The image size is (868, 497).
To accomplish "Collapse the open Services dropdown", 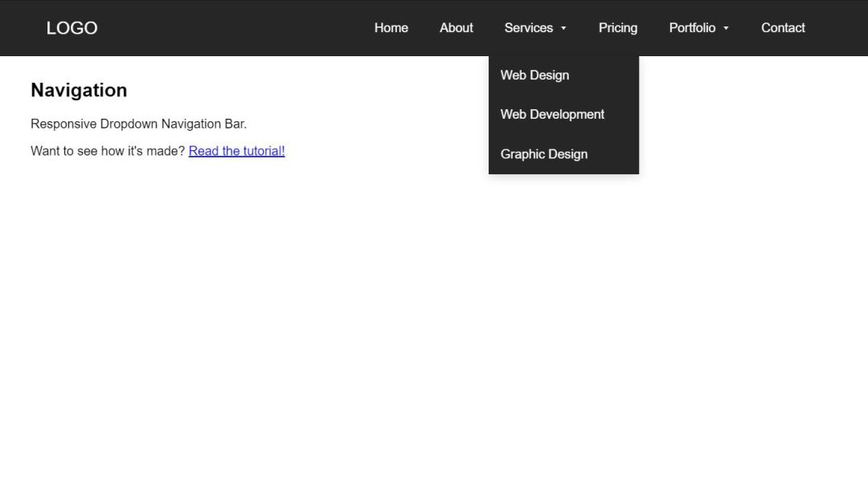I will point(529,27).
